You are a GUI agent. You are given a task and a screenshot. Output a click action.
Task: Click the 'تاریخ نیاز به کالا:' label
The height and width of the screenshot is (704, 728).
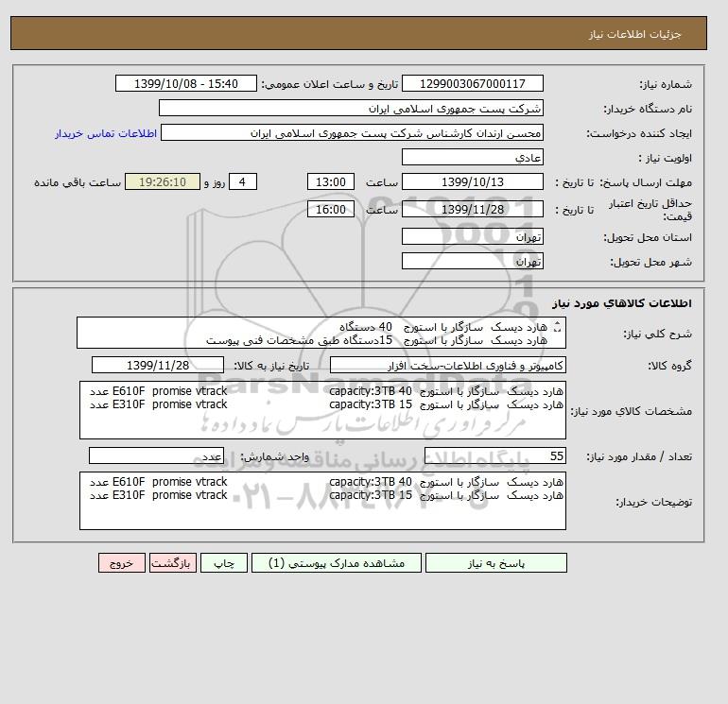271,366
